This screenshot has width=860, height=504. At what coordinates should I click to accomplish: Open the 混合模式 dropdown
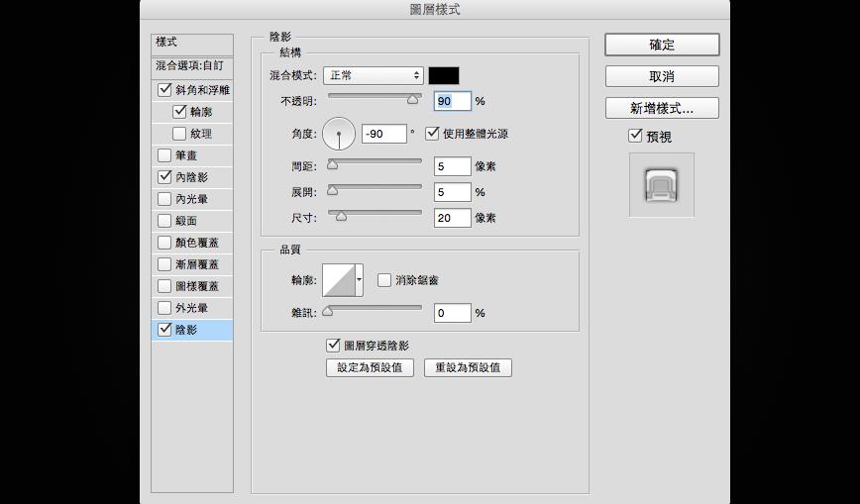(373, 75)
